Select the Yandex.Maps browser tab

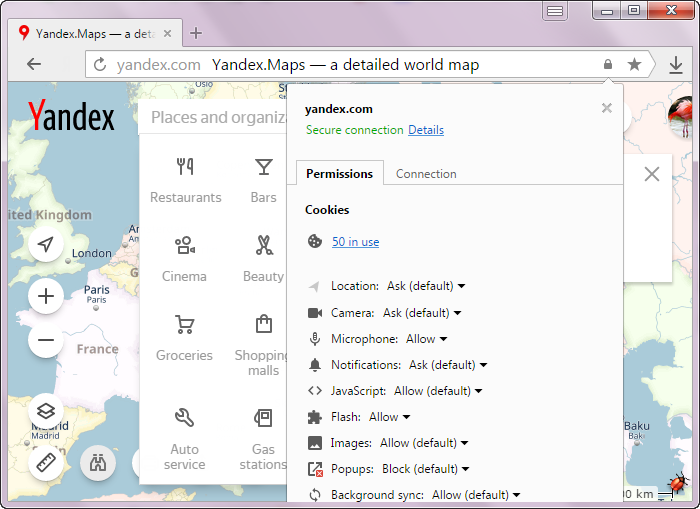point(95,33)
